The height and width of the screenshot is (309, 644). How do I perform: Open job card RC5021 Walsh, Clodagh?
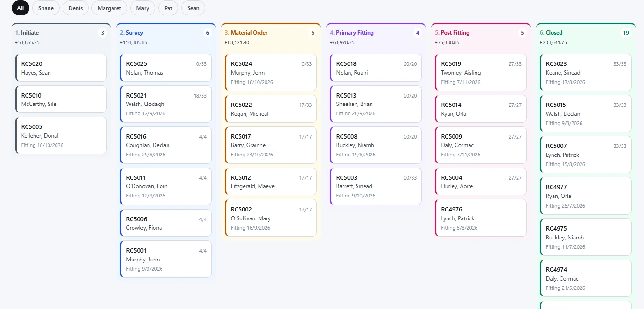pyautogui.click(x=166, y=104)
